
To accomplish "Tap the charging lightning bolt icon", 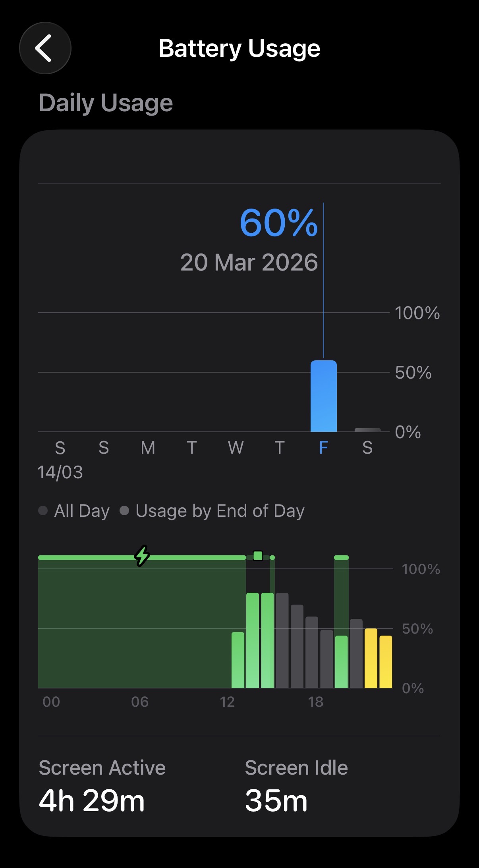I will 142,556.
